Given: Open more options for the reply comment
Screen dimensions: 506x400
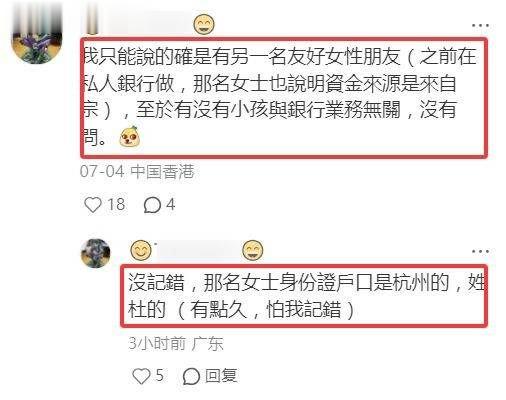Looking at the screenshot, I should [x=480, y=251].
